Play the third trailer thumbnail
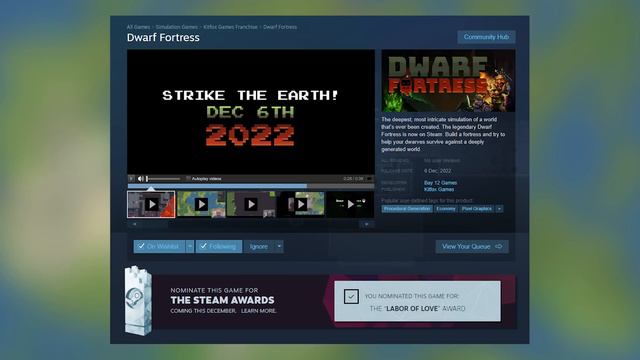 pos(251,204)
